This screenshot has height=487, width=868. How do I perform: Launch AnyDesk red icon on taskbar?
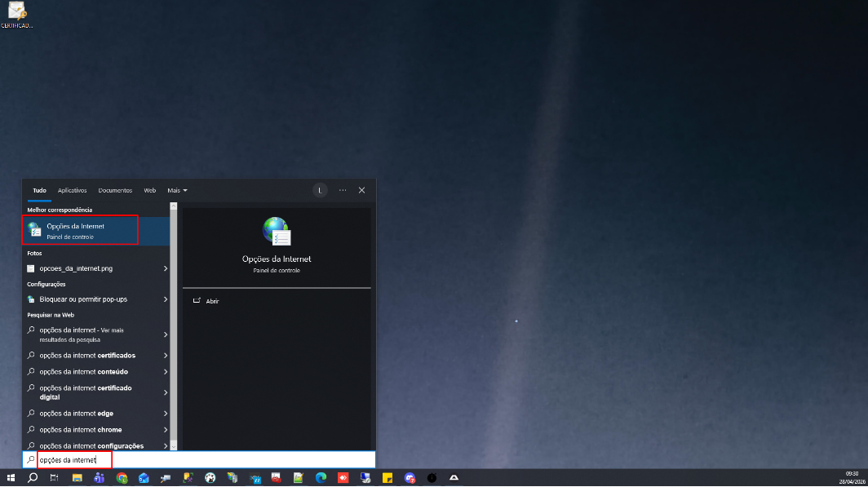[343, 477]
